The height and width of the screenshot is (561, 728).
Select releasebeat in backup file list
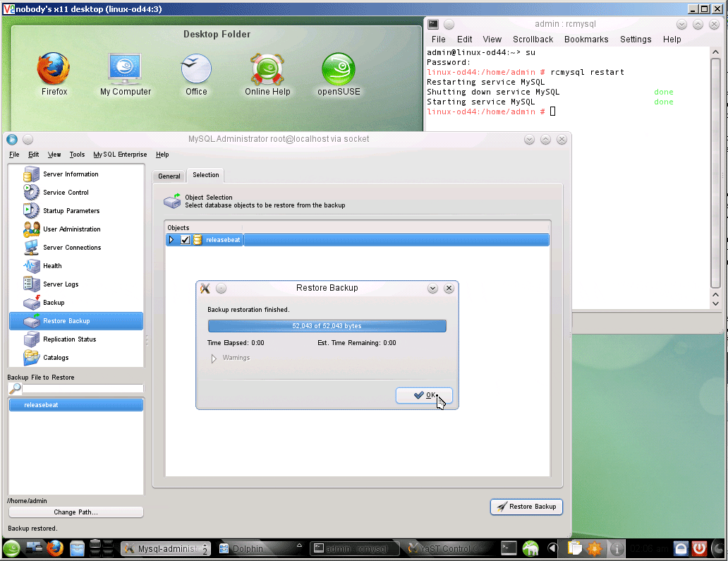tap(76, 405)
